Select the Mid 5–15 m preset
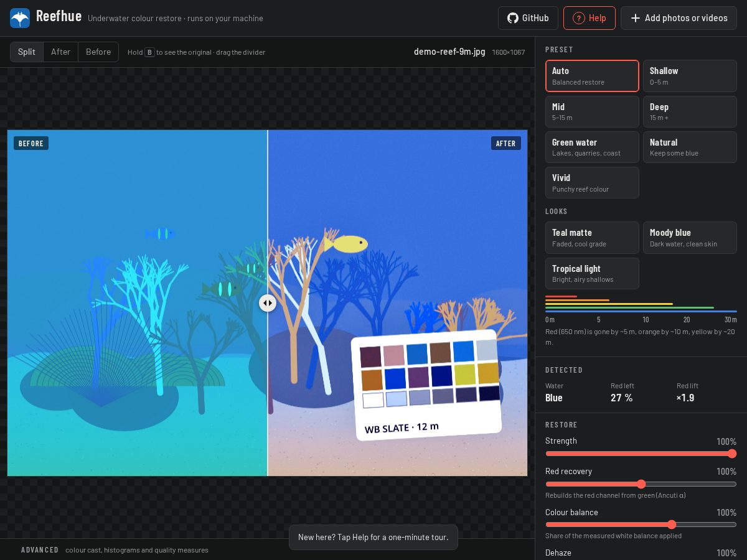747x560 pixels. tap(592, 112)
